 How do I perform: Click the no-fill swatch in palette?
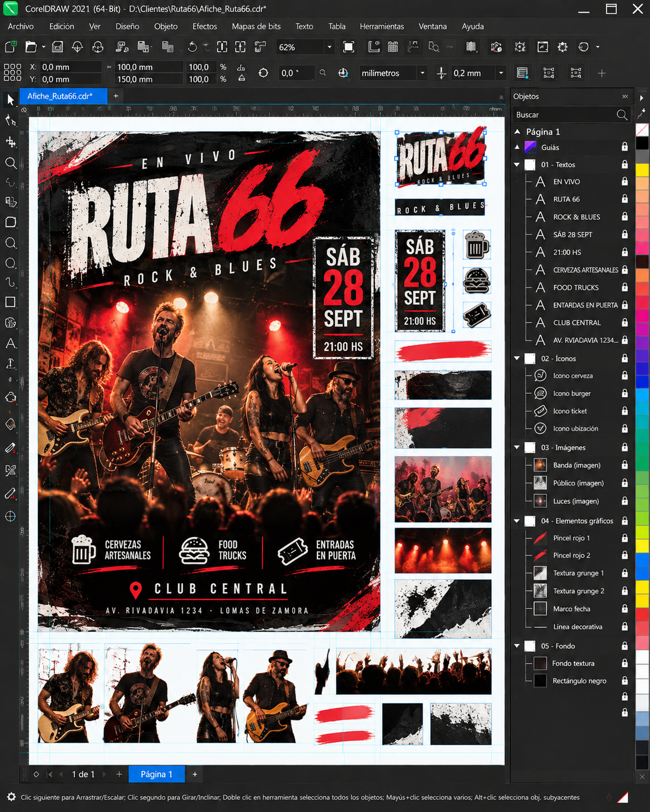[642, 130]
